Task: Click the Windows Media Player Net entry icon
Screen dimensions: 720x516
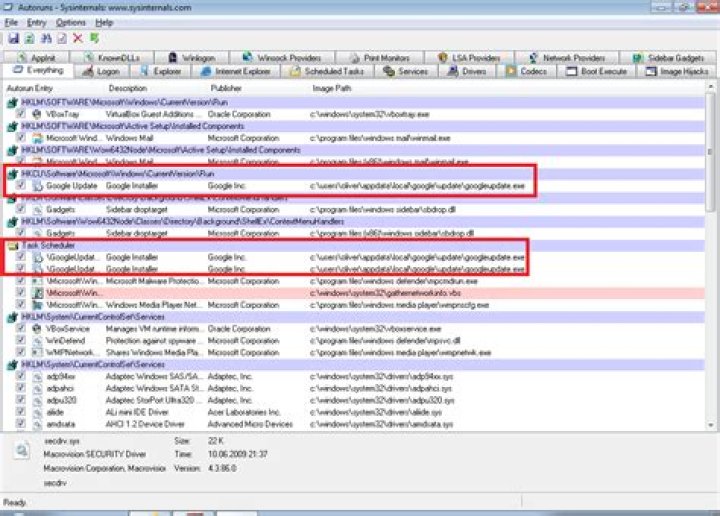Action: pyautogui.click(x=37, y=305)
